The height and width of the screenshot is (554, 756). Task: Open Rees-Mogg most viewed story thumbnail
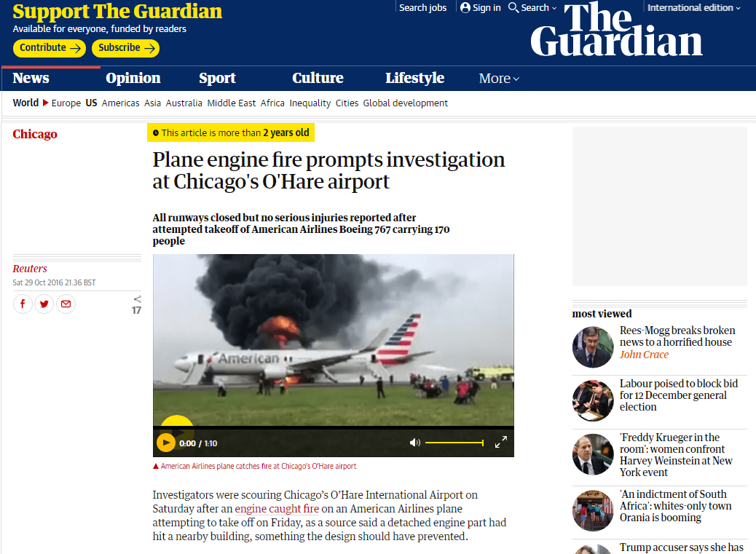point(593,347)
